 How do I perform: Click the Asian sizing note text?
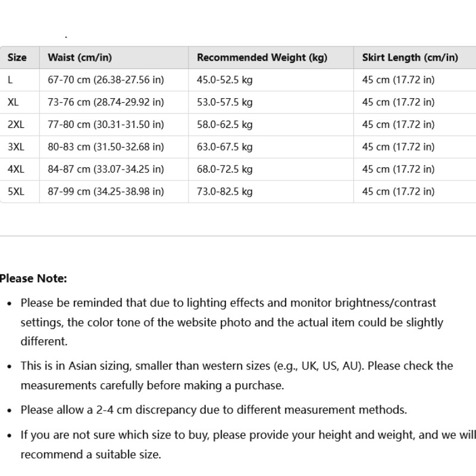(237, 375)
